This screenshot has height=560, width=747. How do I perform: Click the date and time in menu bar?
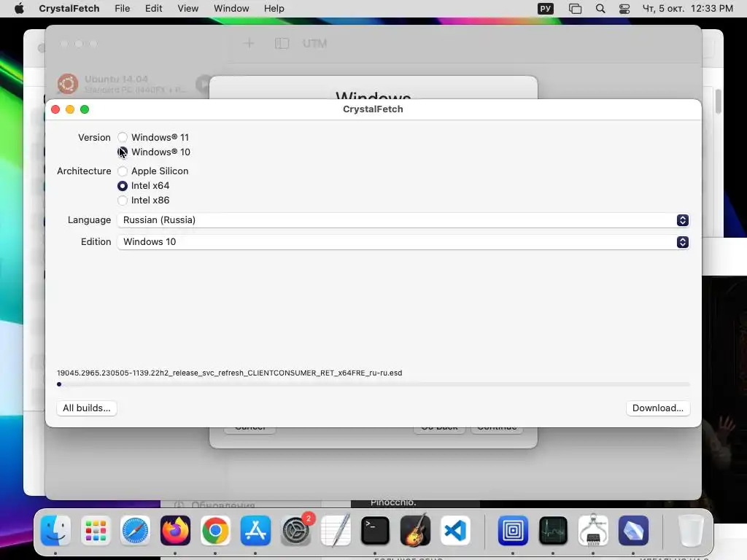click(687, 9)
